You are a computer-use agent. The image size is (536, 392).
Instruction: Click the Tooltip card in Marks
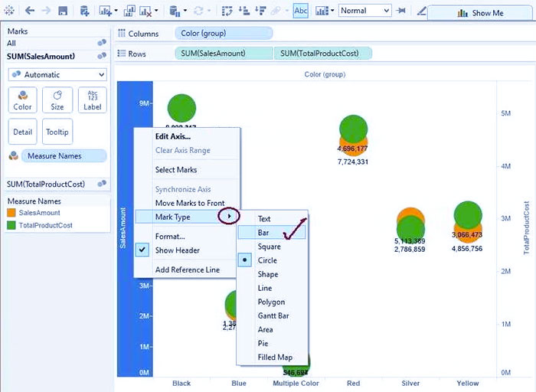click(x=57, y=132)
